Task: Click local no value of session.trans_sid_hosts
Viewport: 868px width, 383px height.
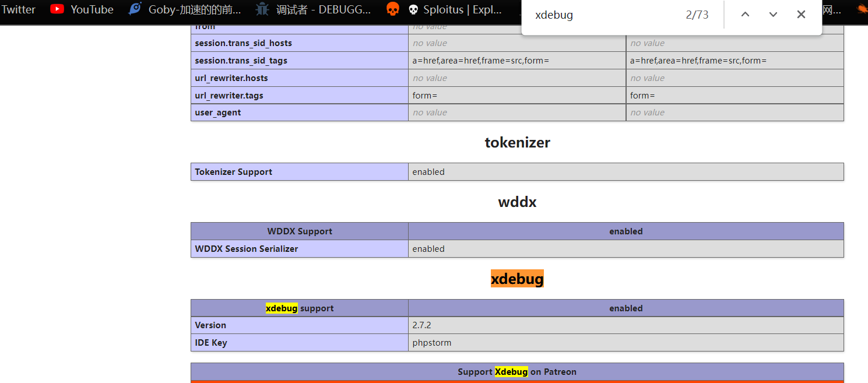Action: [x=430, y=43]
